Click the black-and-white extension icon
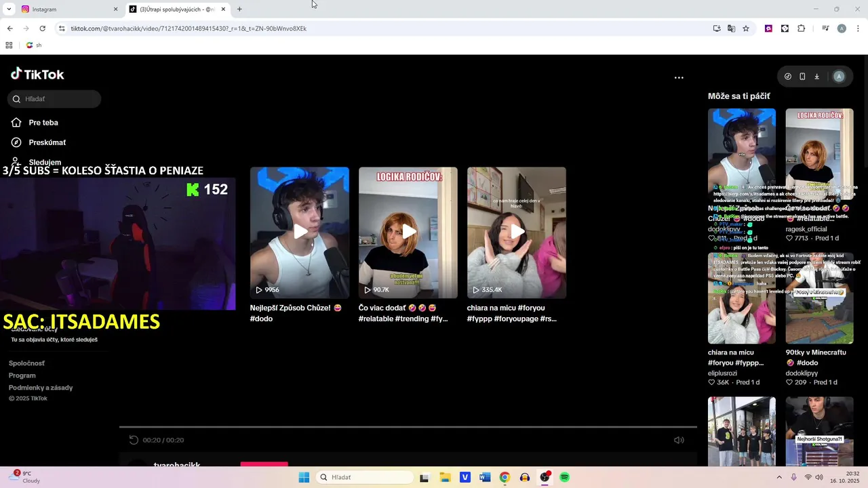Image resolution: width=868 pixels, height=488 pixels. (785, 28)
